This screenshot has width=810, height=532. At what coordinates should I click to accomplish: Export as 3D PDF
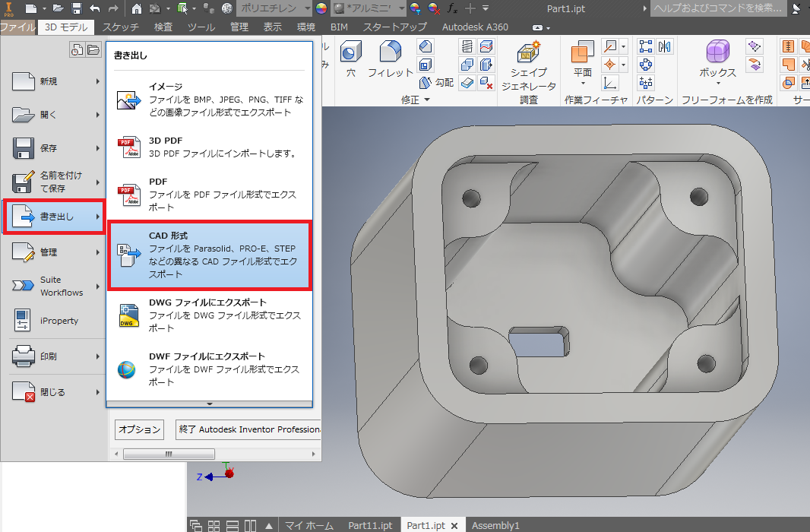coord(210,147)
